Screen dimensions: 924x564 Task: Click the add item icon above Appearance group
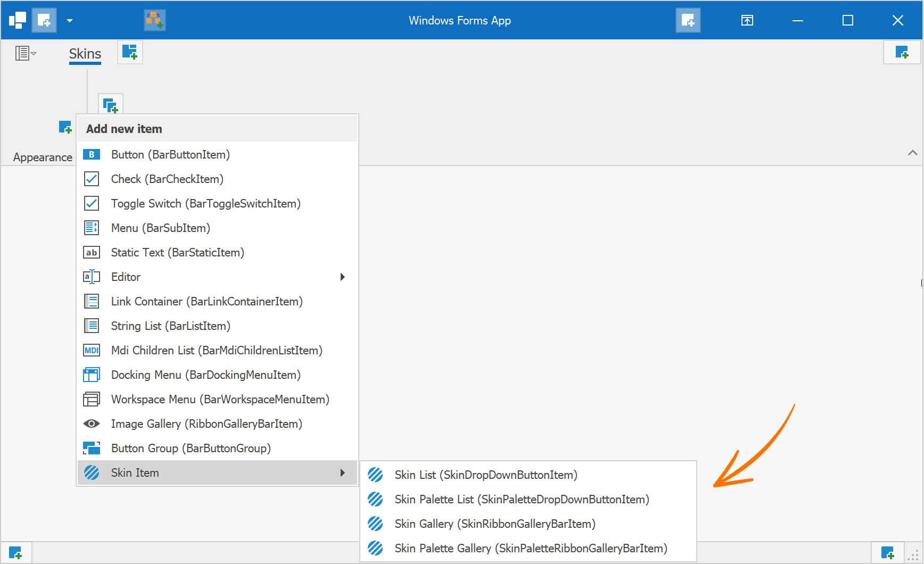tap(65, 127)
